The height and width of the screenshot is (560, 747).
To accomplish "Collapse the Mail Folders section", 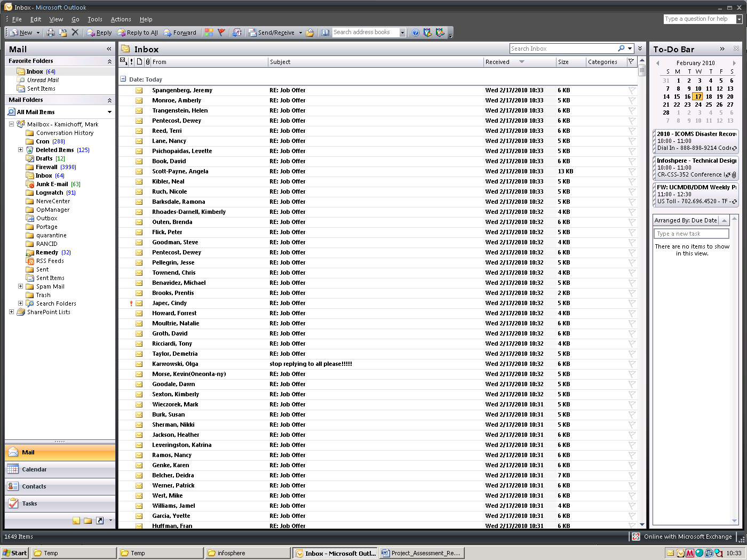I will pos(109,100).
